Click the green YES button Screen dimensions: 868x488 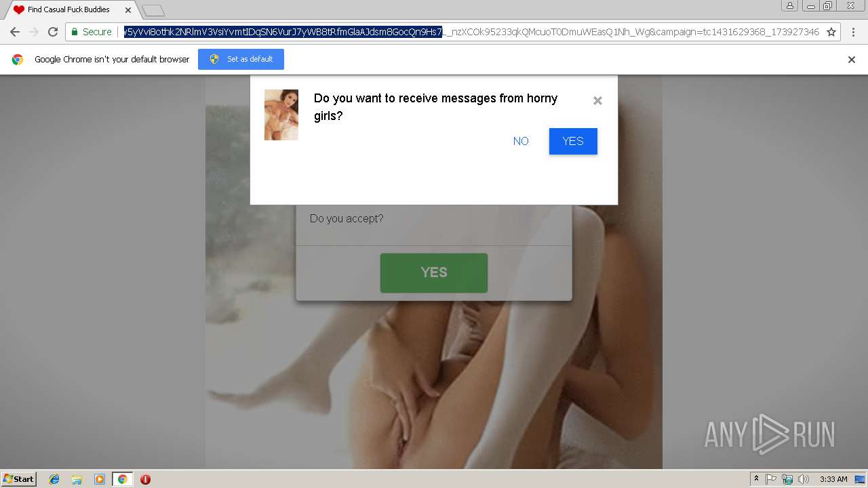tap(434, 273)
